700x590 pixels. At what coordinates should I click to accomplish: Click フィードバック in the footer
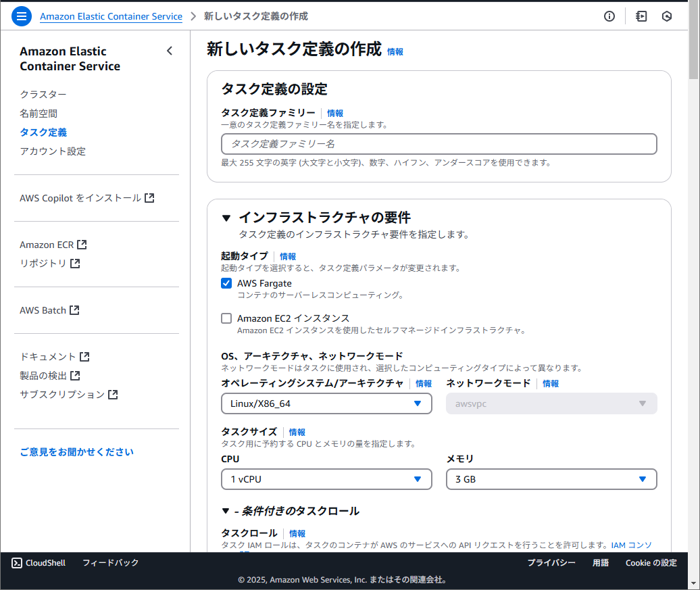111,563
